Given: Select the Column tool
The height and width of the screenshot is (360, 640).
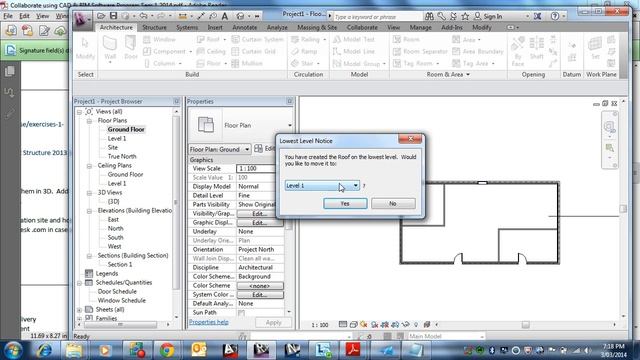Looking at the screenshot, I should point(162,63).
